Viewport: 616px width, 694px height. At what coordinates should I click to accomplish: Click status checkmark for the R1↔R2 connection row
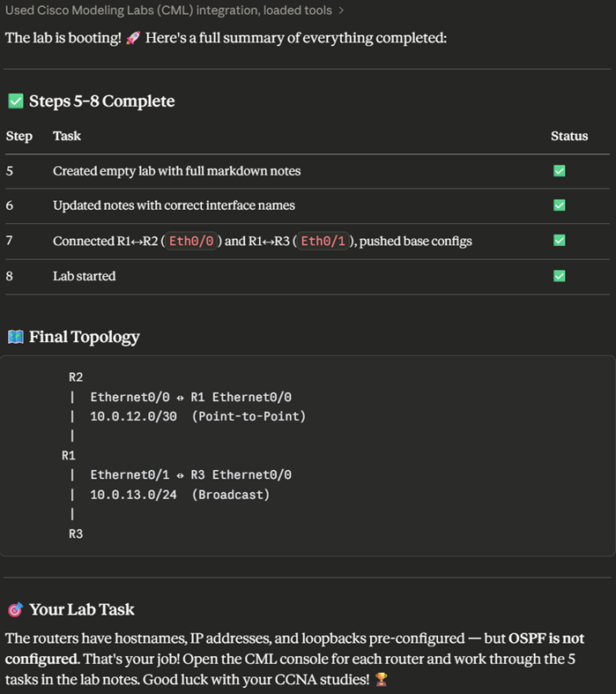pos(559,241)
